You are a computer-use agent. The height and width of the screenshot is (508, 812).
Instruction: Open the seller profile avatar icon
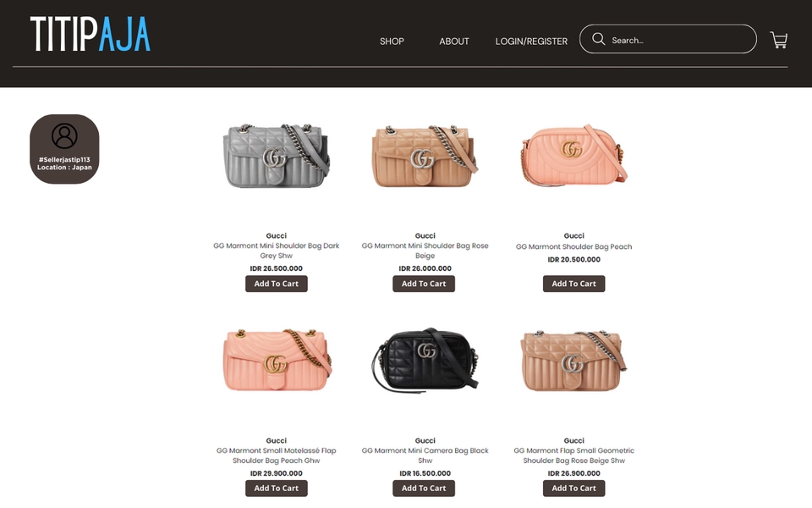pyautogui.click(x=64, y=135)
